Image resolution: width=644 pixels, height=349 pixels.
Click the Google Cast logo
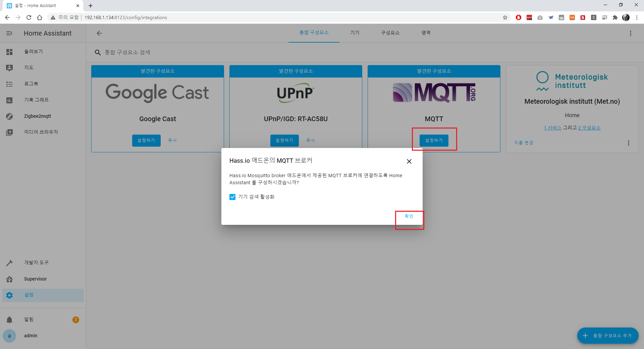pyautogui.click(x=157, y=93)
